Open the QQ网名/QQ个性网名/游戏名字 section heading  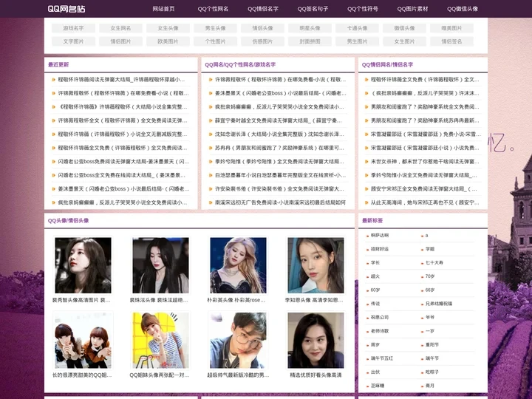[240, 64]
